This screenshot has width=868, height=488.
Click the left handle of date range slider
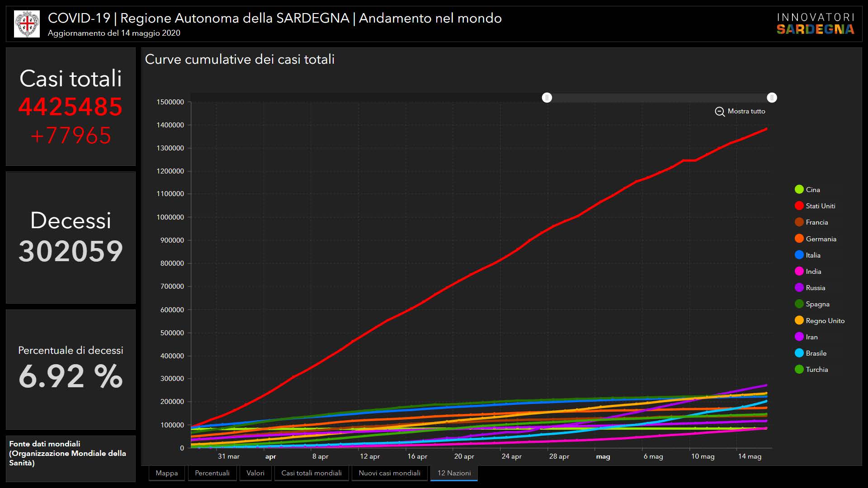pos(547,98)
